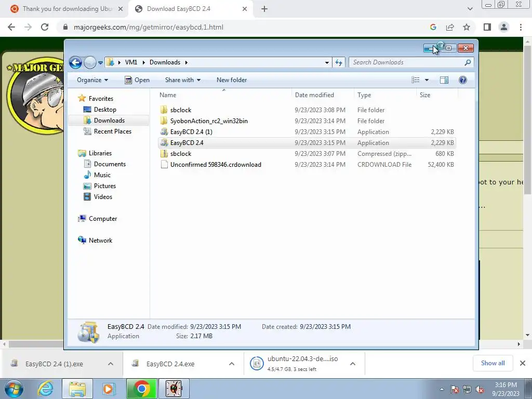Click Downloads in the address breadcrumb
This screenshot has width=532, height=399.
(x=165, y=62)
